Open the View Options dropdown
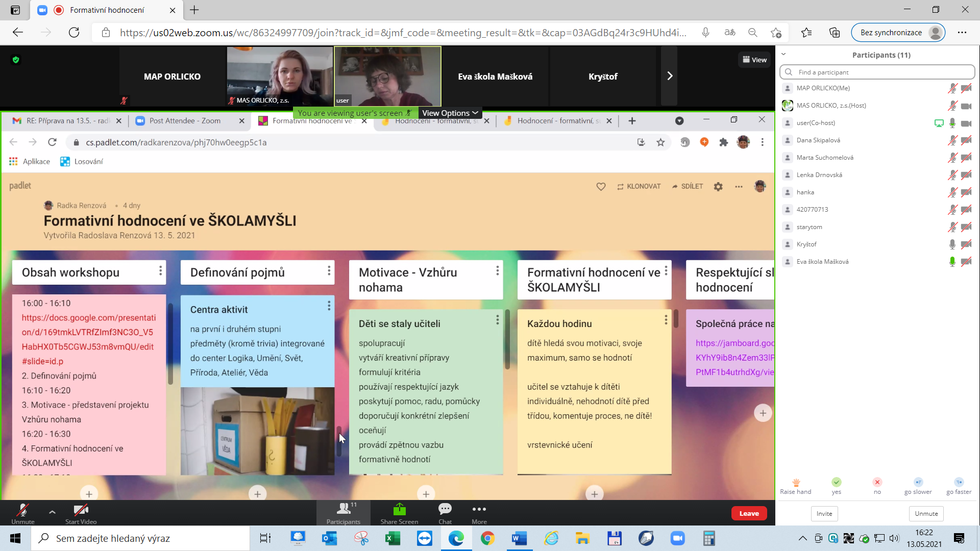 pos(450,113)
